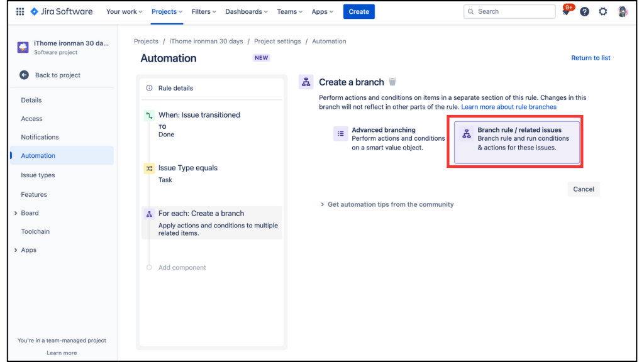Click the Learn more link in sidebar footer

tap(62, 353)
